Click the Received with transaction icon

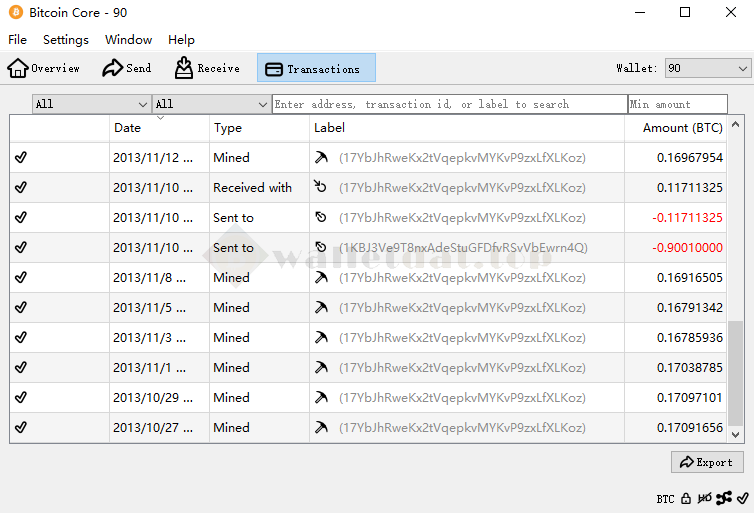pos(321,187)
